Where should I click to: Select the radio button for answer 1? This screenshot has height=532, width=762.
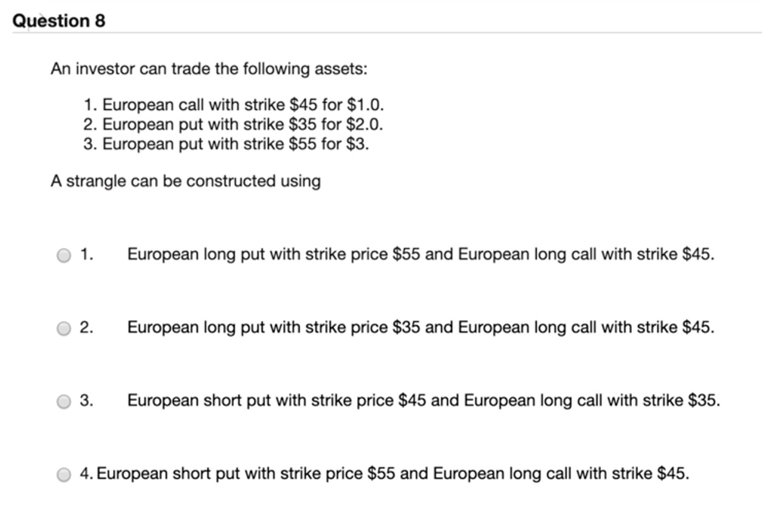click(64, 256)
